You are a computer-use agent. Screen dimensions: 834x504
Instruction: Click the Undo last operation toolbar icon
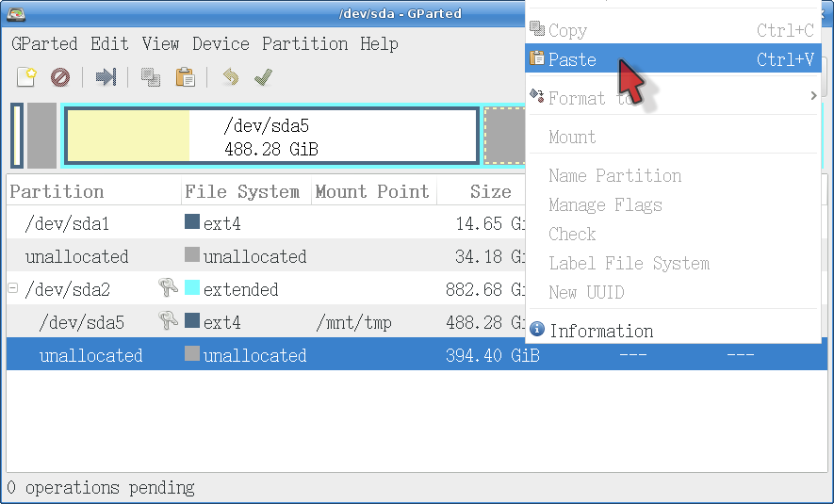(230, 77)
